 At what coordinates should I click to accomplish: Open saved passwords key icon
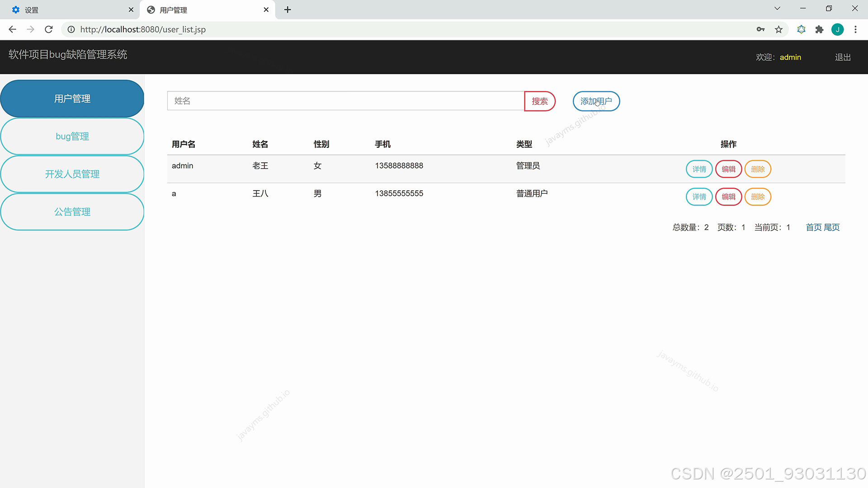tap(760, 29)
